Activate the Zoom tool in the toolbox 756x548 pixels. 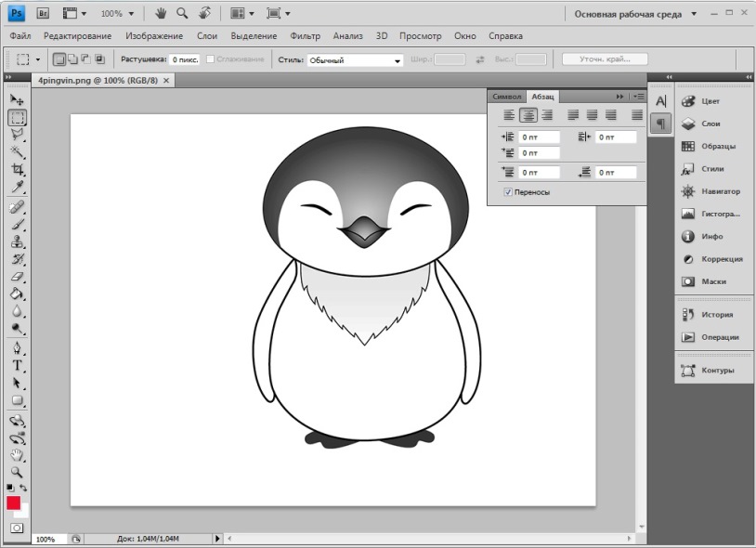tap(17, 472)
